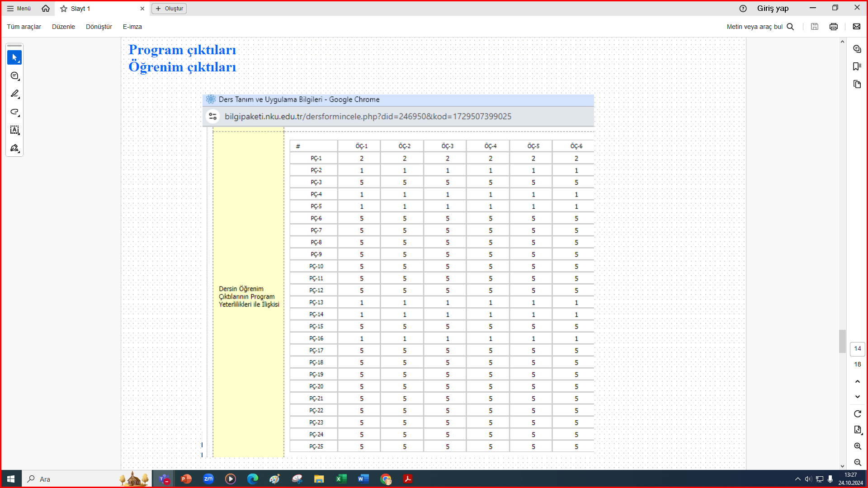This screenshot has height=488, width=868.
Task: Click the PÇ-1 row label
Action: click(316, 158)
